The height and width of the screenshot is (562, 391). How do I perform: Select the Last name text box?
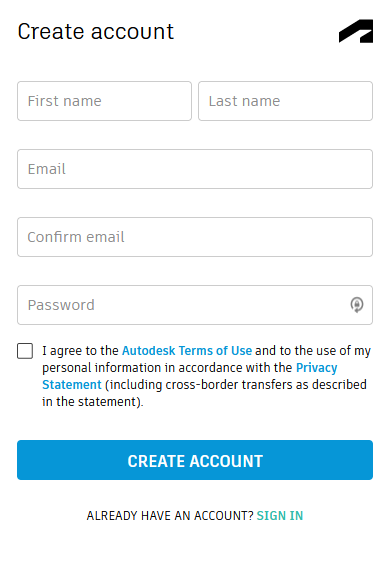click(285, 101)
